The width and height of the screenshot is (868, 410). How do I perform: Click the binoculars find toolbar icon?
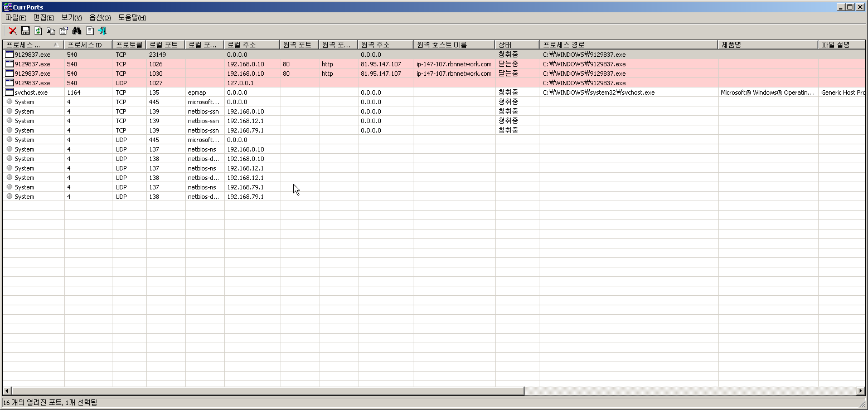pos(77,31)
